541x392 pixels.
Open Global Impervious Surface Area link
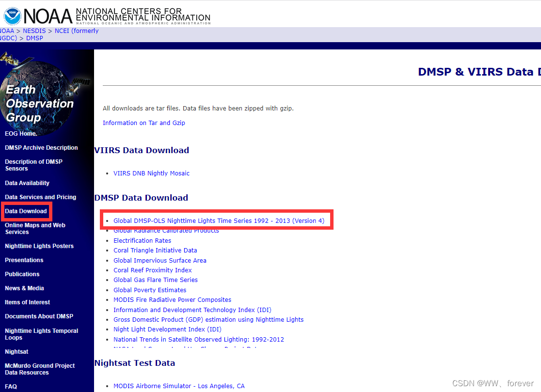pyautogui.click(x=160, y=260)
